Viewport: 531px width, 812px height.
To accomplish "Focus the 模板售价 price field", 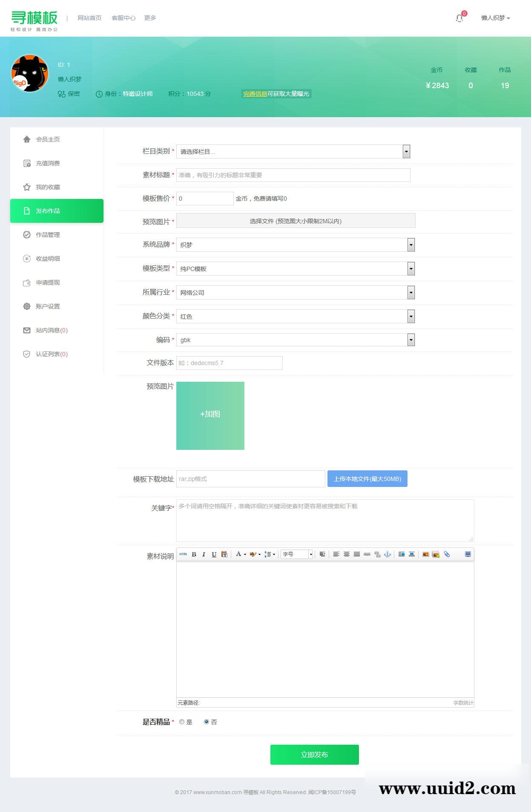I will (205, 199).
